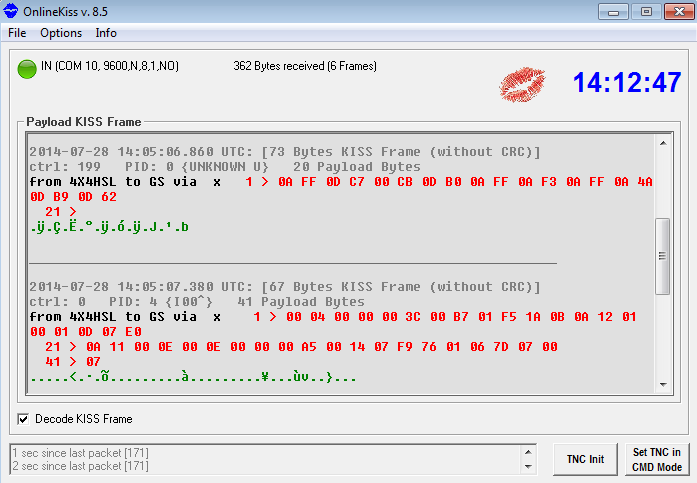The width and height of the screenshot is (697, 483).
Task: Click the '0D B9 0D 62' hex line
Action: (x=73, y=197)
